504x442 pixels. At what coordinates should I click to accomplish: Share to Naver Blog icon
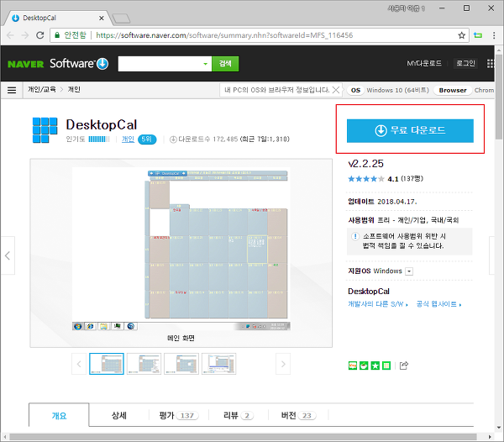click(x=353, y=366)
